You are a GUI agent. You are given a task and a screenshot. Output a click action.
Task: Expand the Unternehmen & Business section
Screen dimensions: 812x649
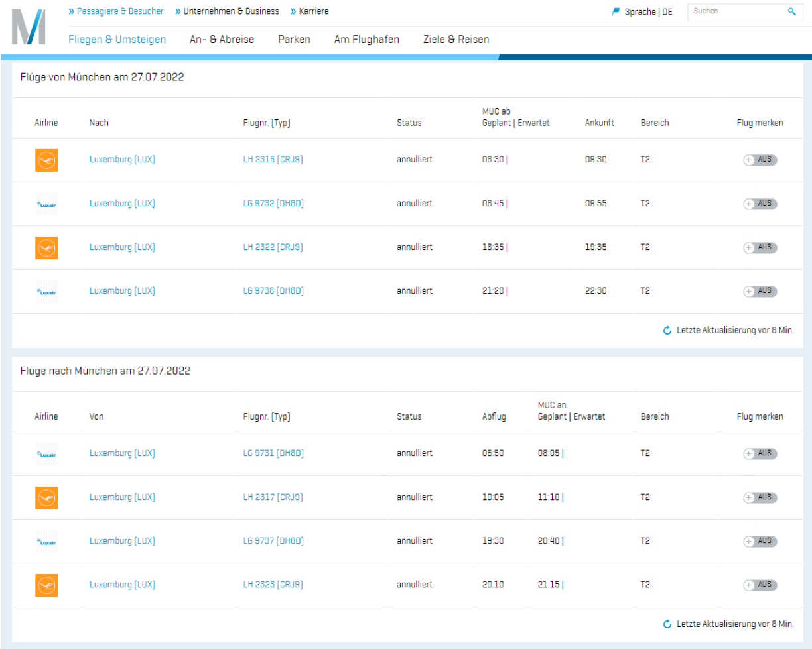pos(231,11)
